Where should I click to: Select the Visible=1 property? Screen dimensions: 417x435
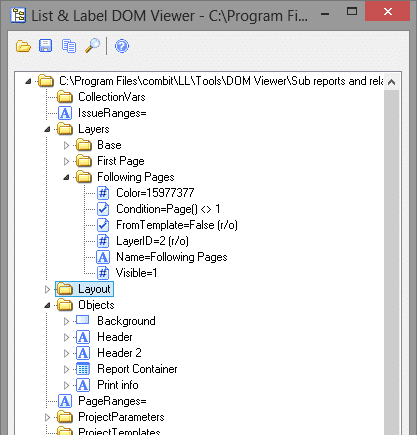(136, 273)
